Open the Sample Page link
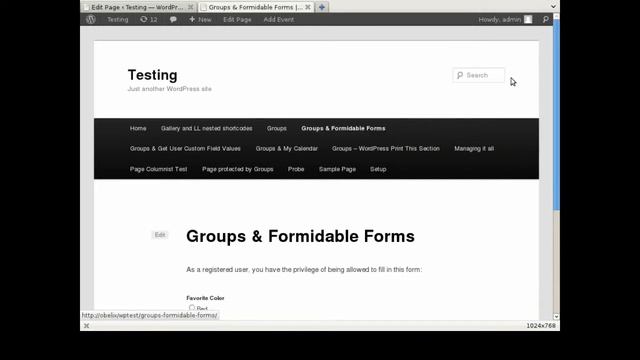This screenshot has width=640, height=360. [x=337, y=169]
